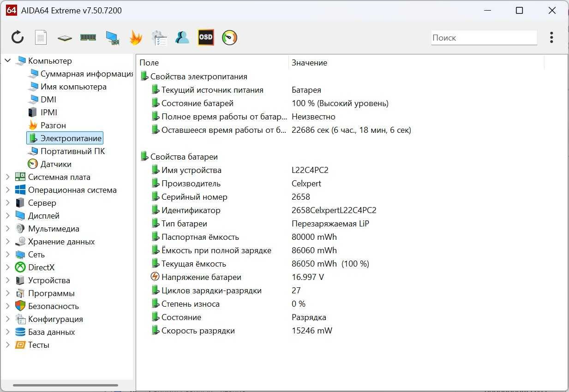Click the База данных icon

click(20, 332)
